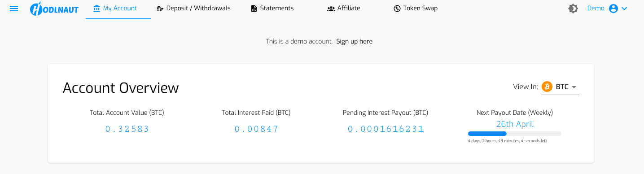This screenshot has height=174, width=644.
Task: Click the Deposit / Withdrawals transfer icon
Action: tap(160, 9)
